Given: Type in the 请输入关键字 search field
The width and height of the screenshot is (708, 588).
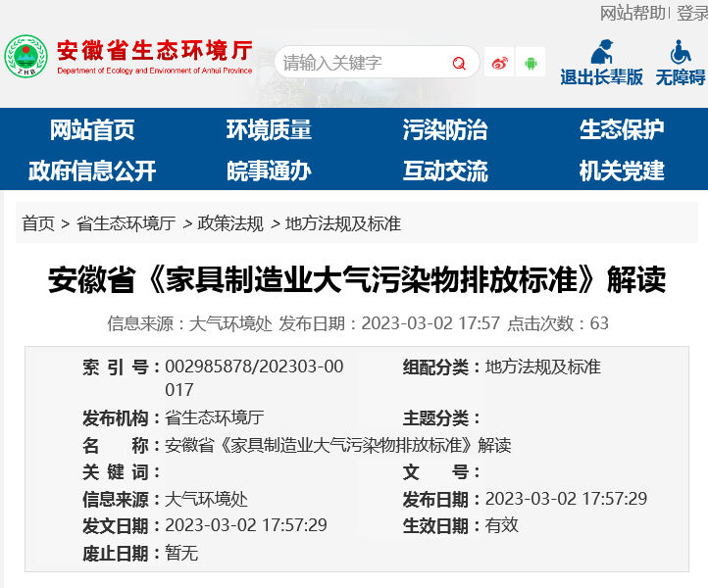Looking at the screenshot, I should pyautogui.click(x=363, y=64).
